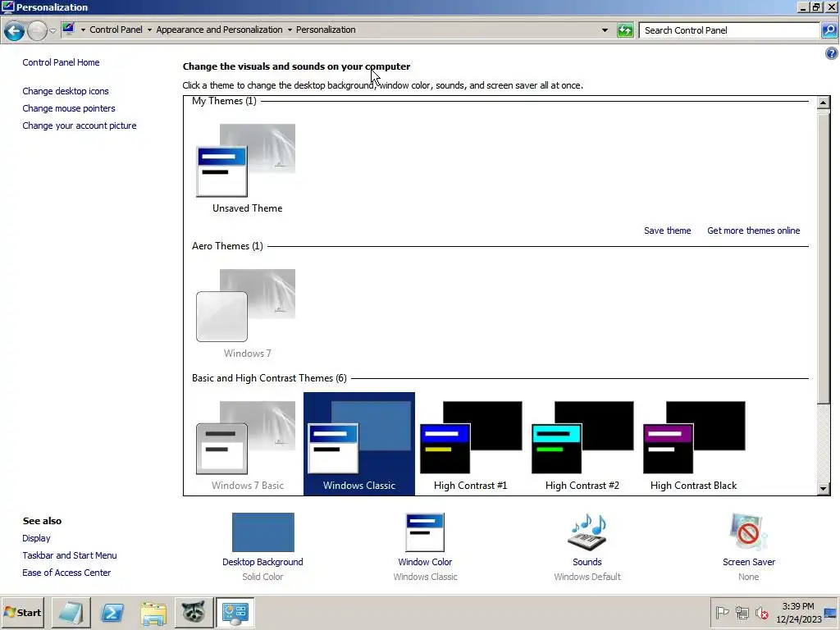This screenshot has height=630, width=840.
Task: Expand arrow after Appearance and Personalization breadcrumb
Action: (290, 30)
